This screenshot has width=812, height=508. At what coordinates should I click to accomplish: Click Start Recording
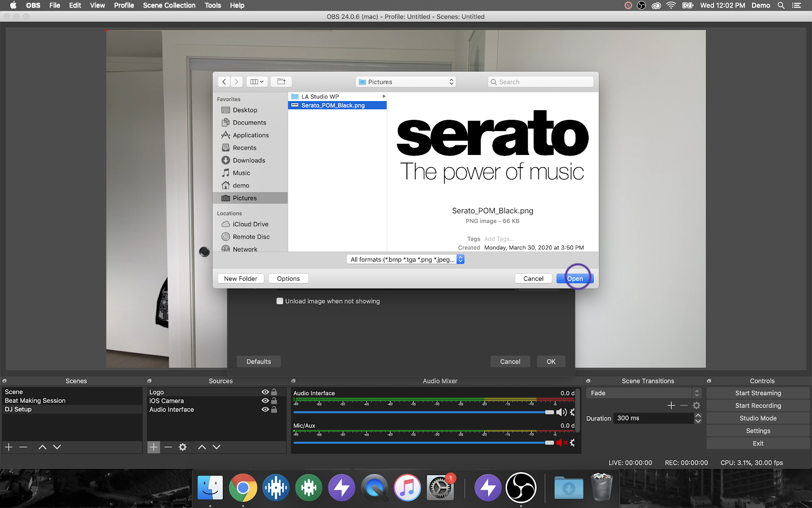click(758, 406)
